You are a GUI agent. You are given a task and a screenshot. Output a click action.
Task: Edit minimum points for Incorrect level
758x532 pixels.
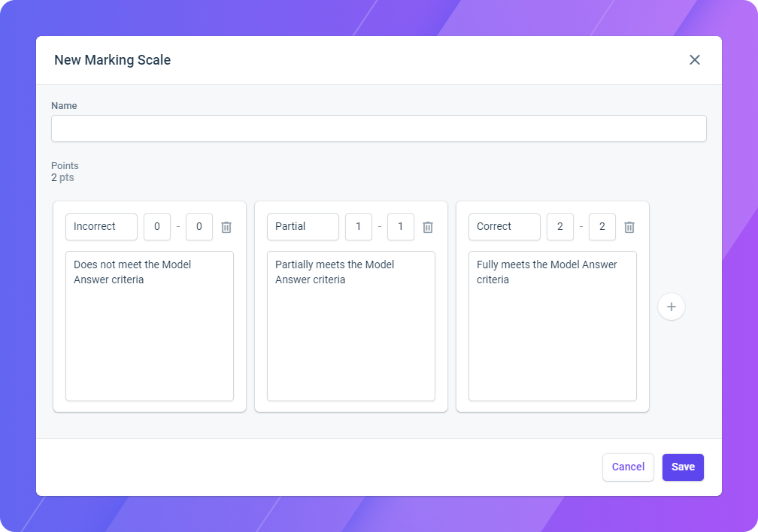point(157,227)
